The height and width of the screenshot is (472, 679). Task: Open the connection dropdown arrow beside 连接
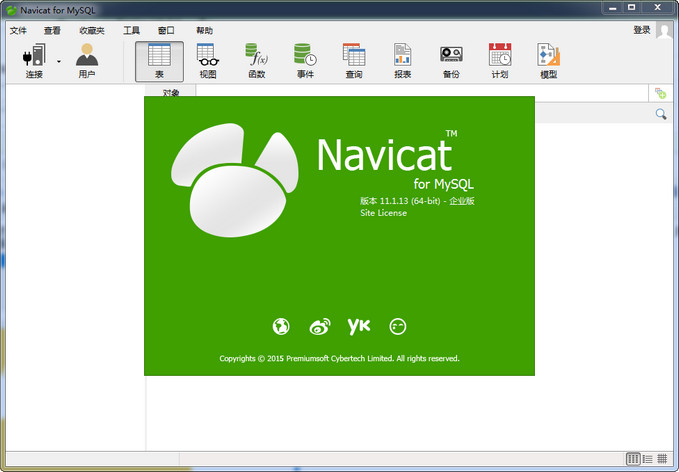click(x=58, y=62)
